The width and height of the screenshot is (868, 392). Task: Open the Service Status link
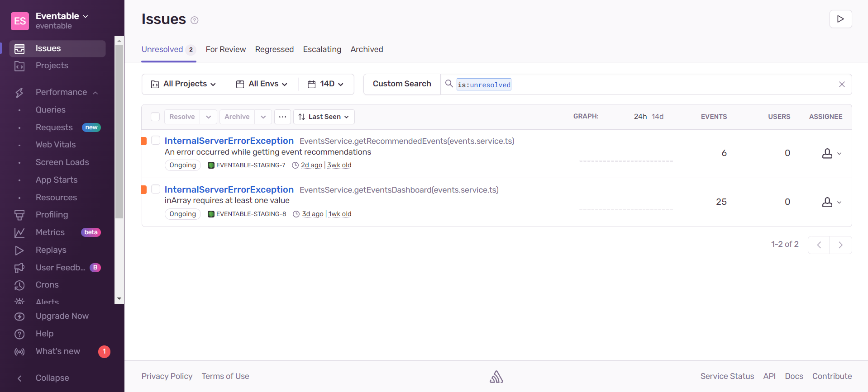pos(727,376)
